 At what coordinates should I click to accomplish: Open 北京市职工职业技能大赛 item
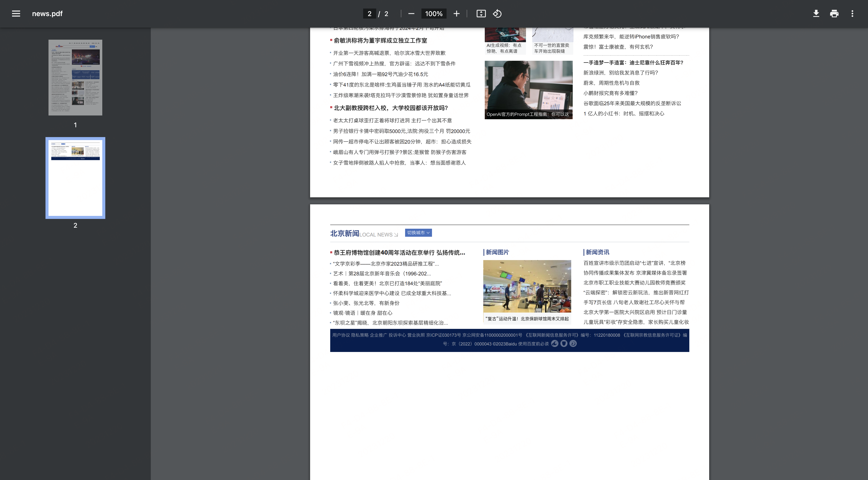pyautogui.click(x=634, y=283)
